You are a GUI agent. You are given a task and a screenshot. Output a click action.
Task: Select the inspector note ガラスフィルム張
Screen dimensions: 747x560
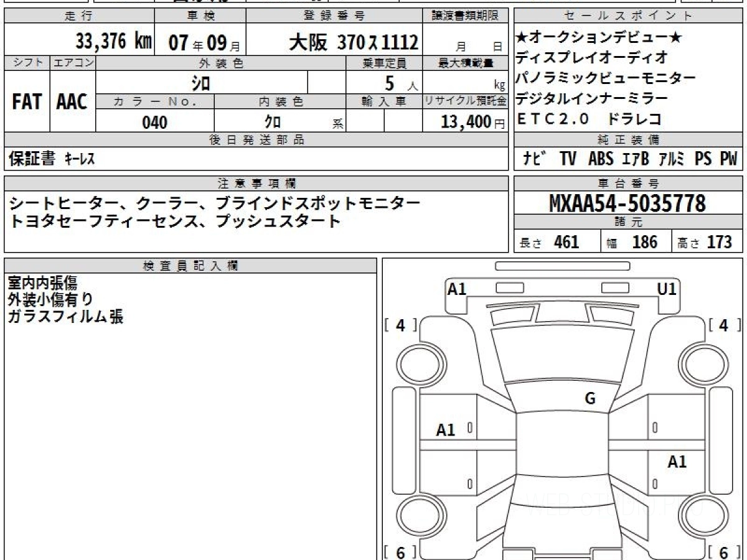pyautogui.click(x=65, y=317)
